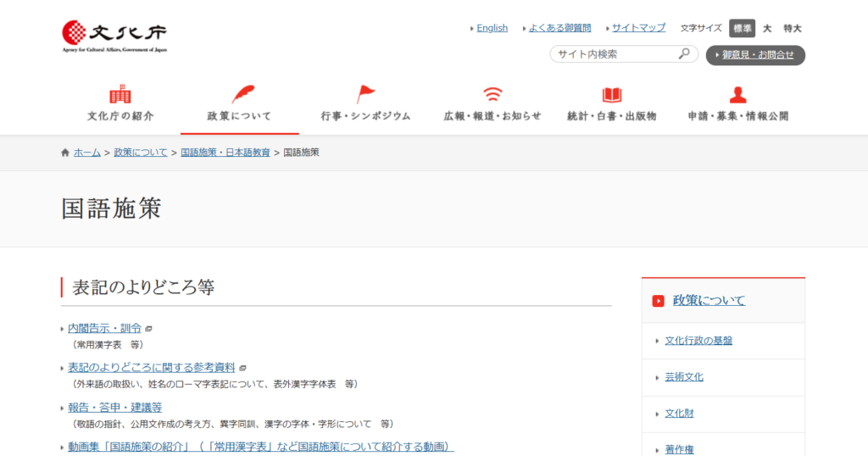The height and width of the screenshot is (456, 868).
Task: Click the person icon above 申請・募集・情報公開
Action: tap(738, 95)
